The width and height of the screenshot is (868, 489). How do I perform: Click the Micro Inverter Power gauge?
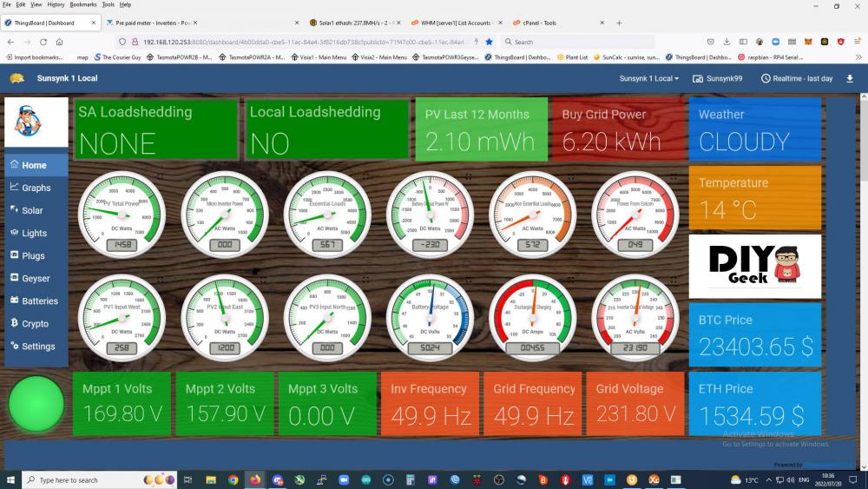(x=225, y=215)
